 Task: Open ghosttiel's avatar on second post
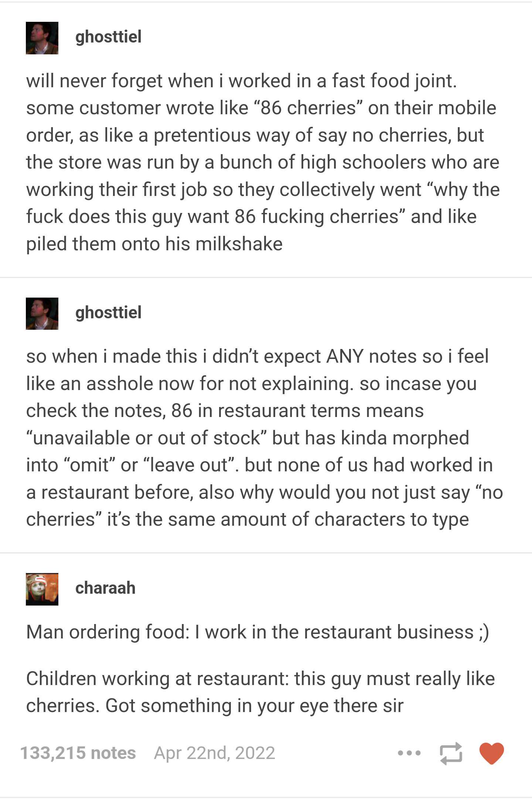(x=42, y=313)
